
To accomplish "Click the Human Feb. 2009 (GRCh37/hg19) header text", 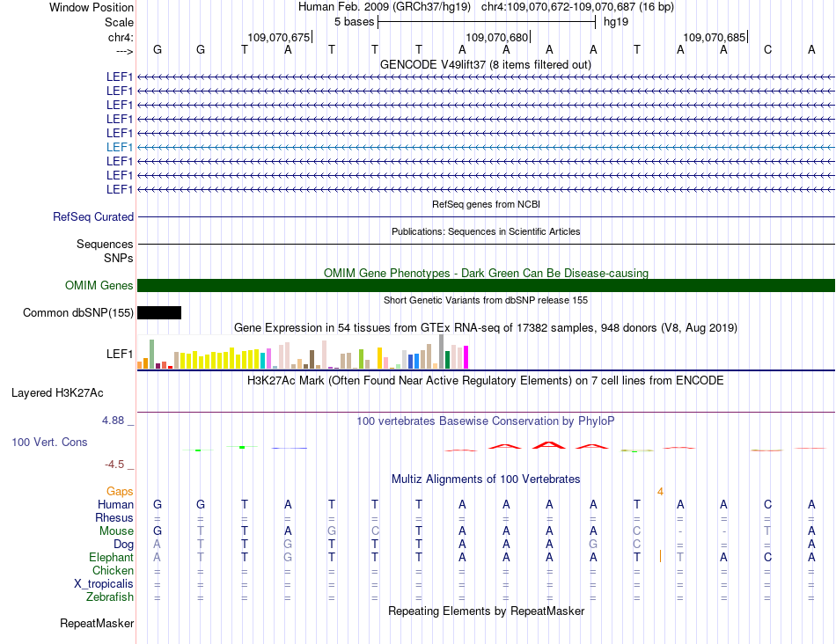I will coord(384,7).
